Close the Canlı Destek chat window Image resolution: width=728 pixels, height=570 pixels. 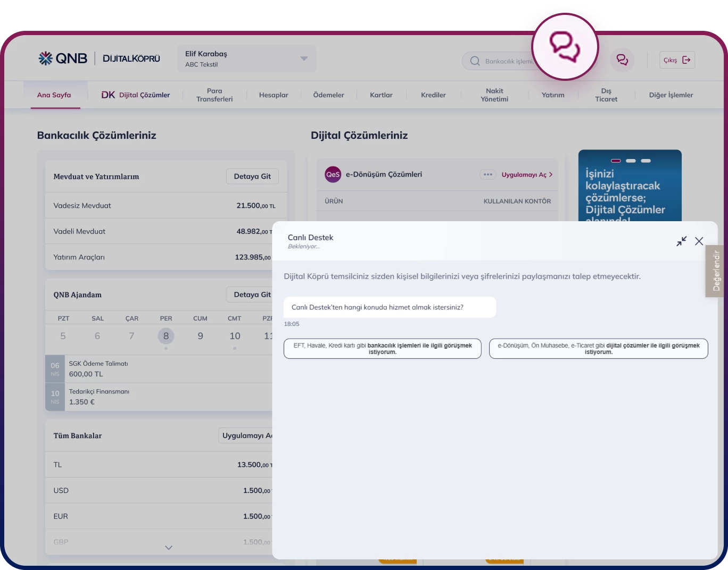tap(699, 241)
